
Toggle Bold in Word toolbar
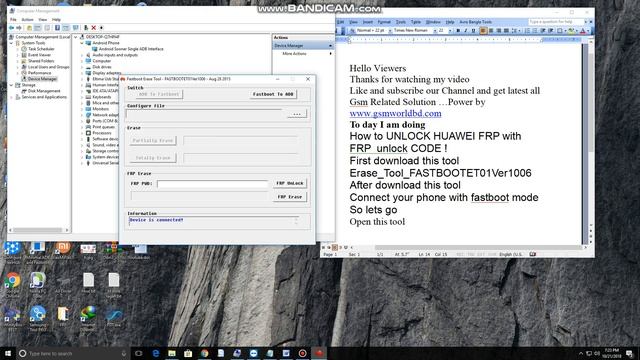click(458, 31)
